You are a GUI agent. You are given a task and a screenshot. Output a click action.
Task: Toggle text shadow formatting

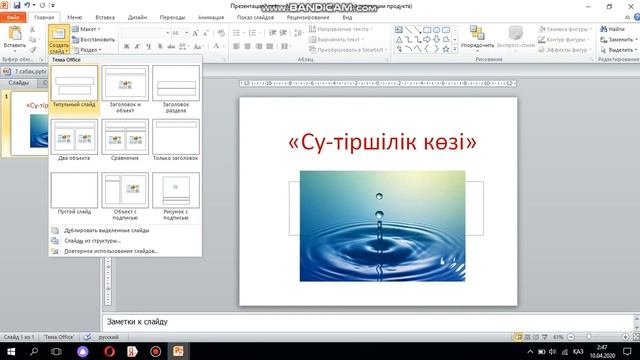tap(160, 47)
